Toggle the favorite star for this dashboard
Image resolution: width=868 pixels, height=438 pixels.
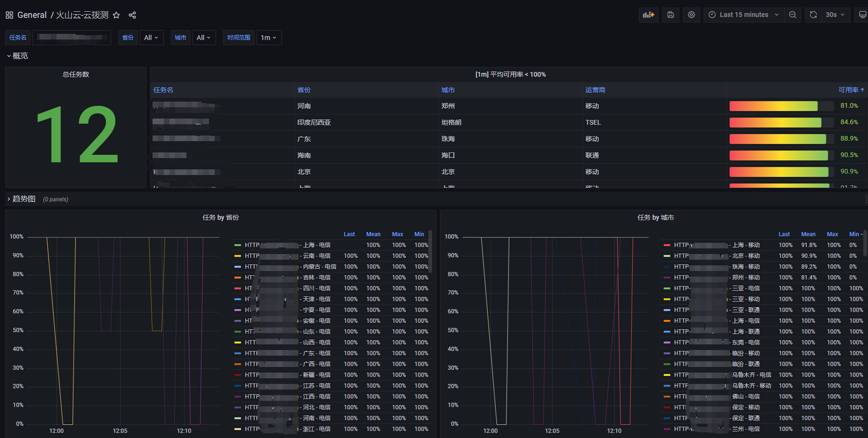coord(116,15)
